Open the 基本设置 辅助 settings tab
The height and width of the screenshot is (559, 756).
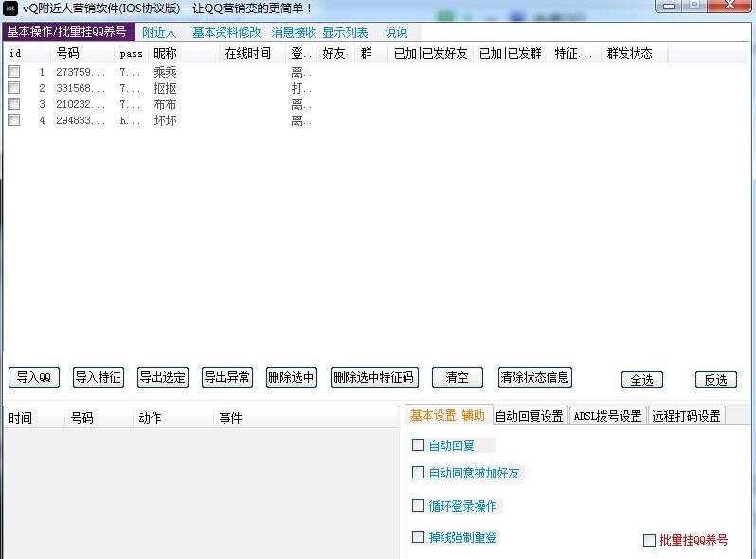(447, 415)
